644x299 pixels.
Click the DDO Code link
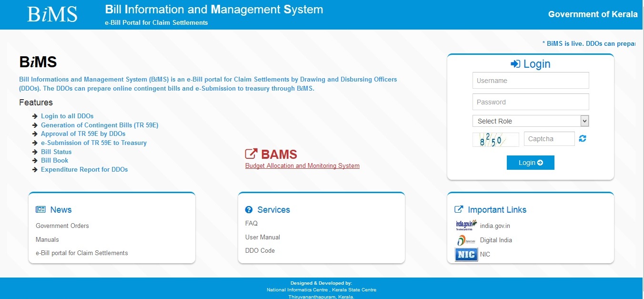coord(260,250)
